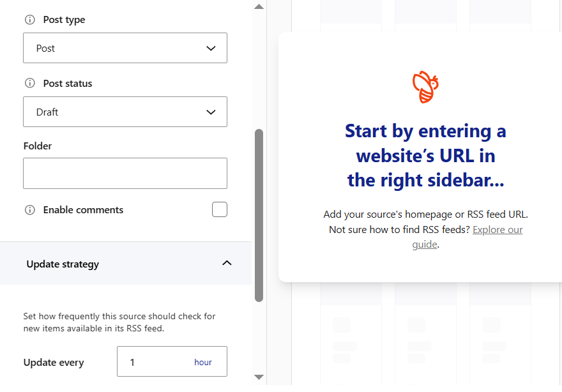Viewport: 562px width, 392px height.
Task: Open the Post type dropdown
Action: pos(125,48)
